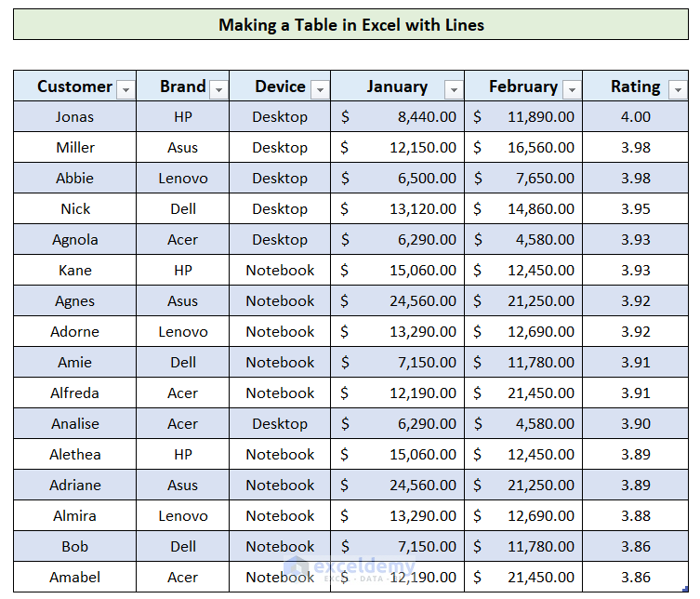Click the February amount 14,860.00 cell
The height and width of the screenshot is (599, 700).
[x=523, y=208]
